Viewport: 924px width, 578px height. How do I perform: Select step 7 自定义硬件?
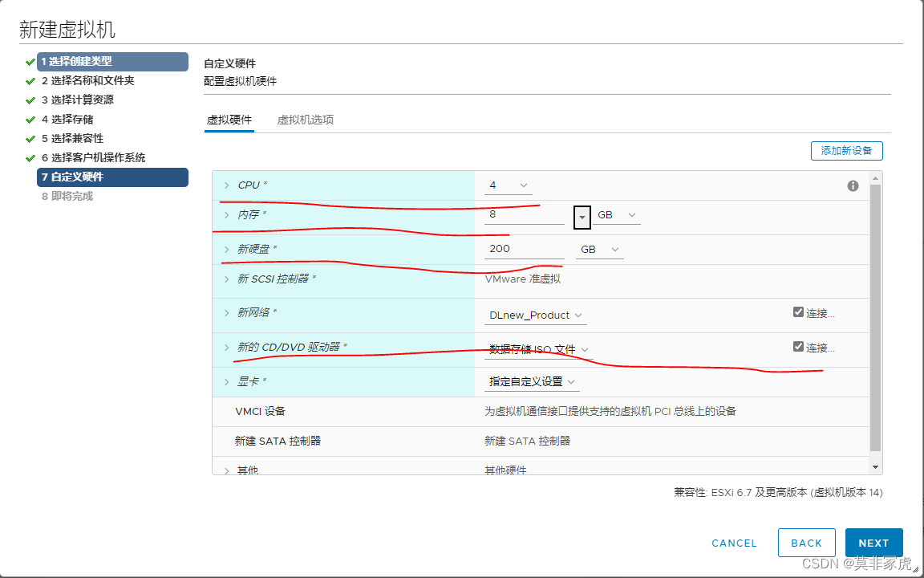(x=112, y=177)
